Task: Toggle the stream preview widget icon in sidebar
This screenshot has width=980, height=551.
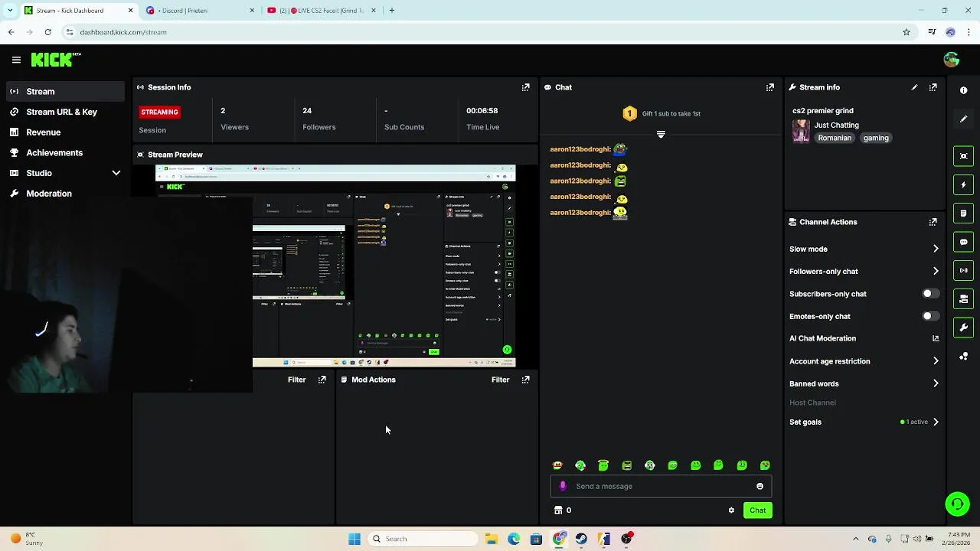Action: click(963, 156)
